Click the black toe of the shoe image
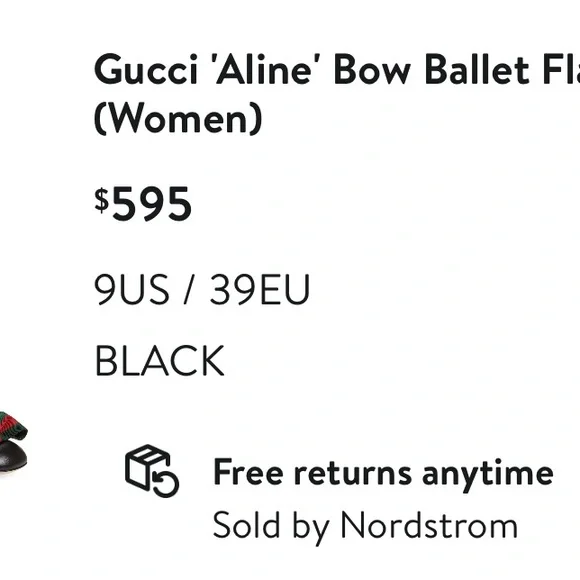The width and height of the screenshot is (580, 580). (x=13, y=458)
